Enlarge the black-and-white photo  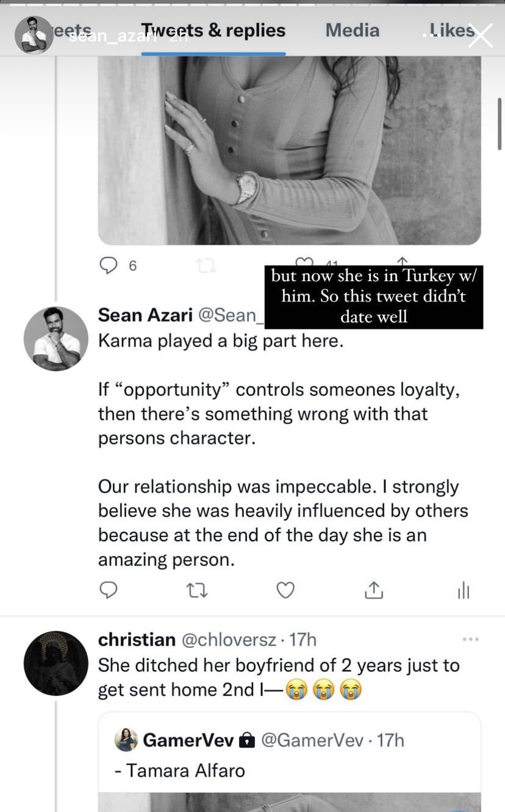(290, 150)
